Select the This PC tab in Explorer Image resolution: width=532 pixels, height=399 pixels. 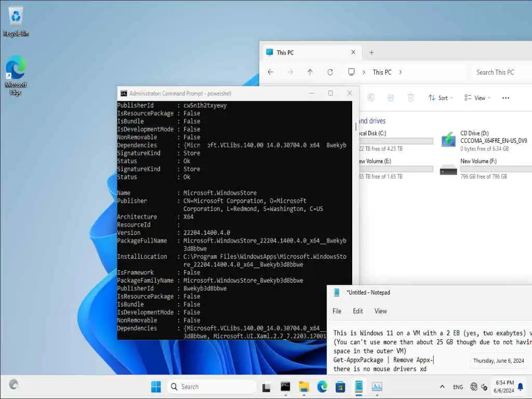(311, 52)
